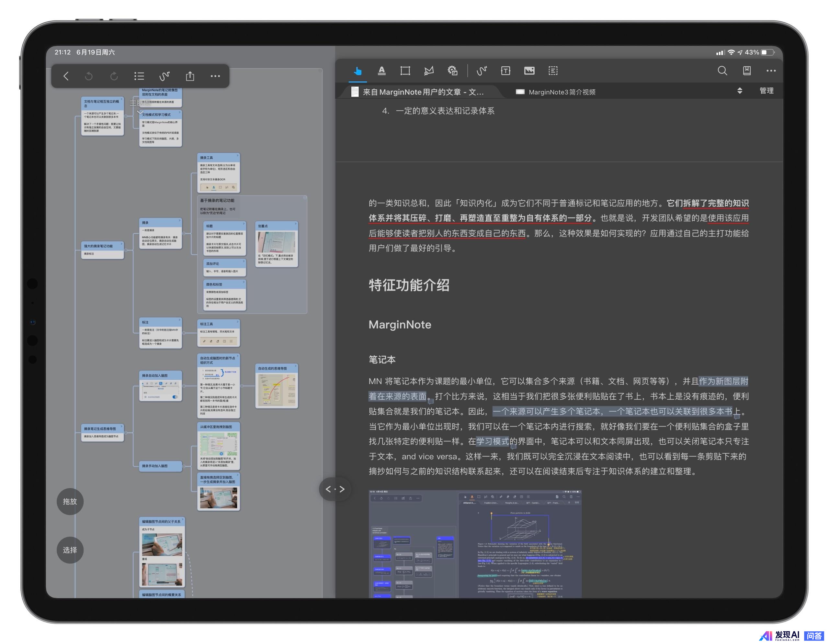Open the bookmark panel icon

pos(747,71)
